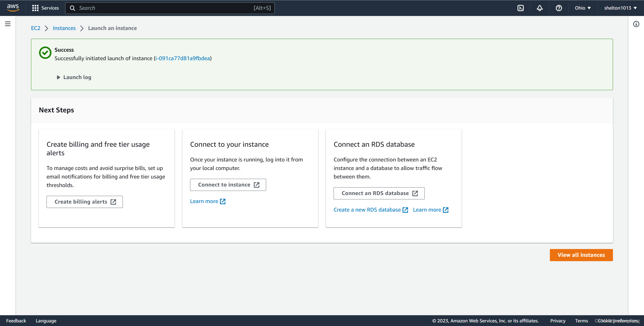Click the green Success checkmark icon
Image resolution: width=644 pixels, height=326 pixels.
tap(45, 53)
